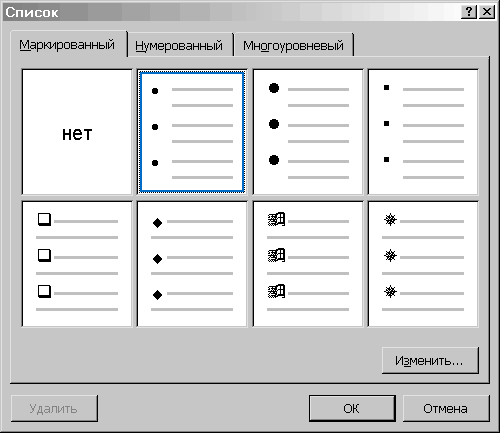The width and height of the screenshot is (500, 433).
Task: Open the Нумерованный tab
Action: click(x=179, y=45)
